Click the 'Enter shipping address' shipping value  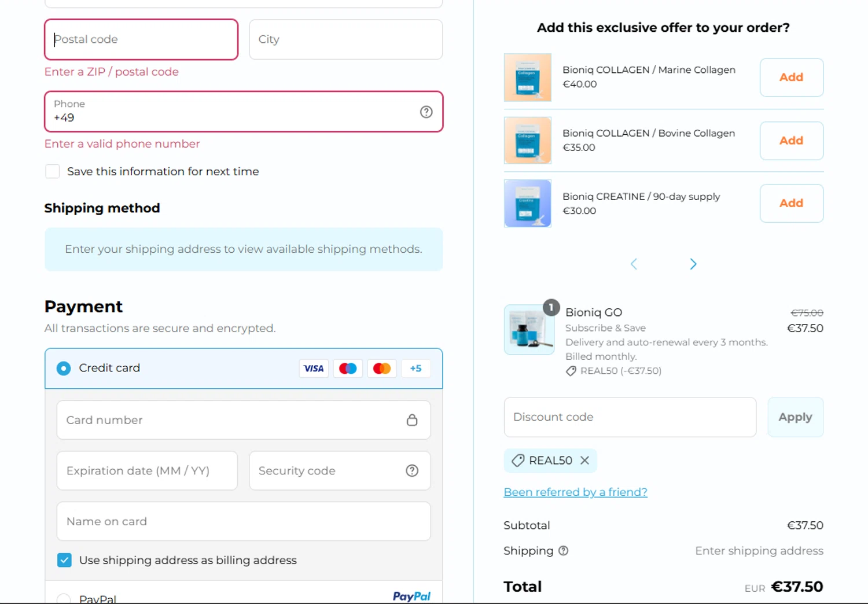point(759,551)
